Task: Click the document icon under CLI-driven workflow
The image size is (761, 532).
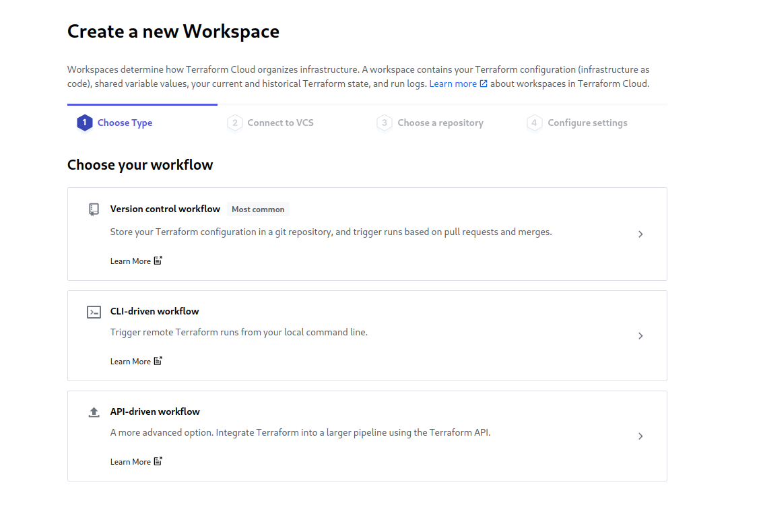Action: pos(158,361)
